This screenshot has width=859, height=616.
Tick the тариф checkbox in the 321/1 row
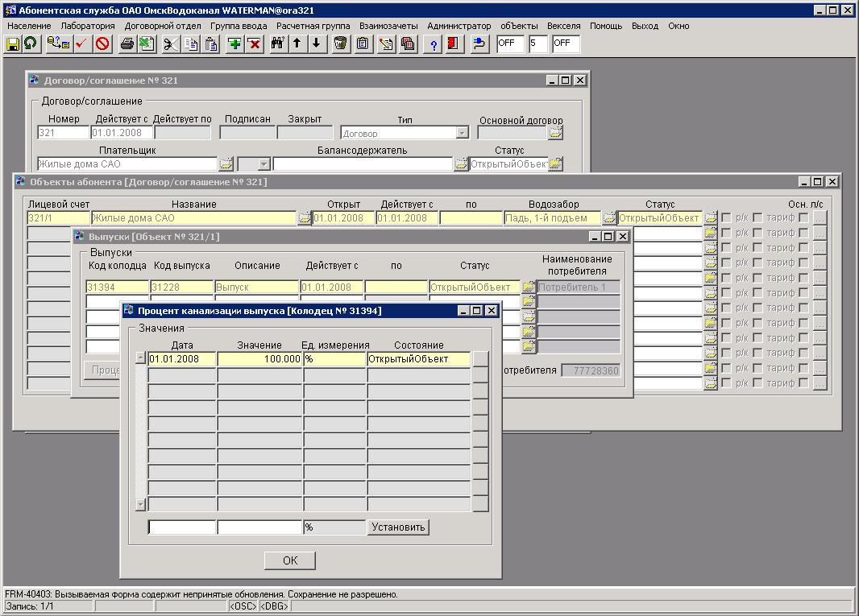pos(757,217)
